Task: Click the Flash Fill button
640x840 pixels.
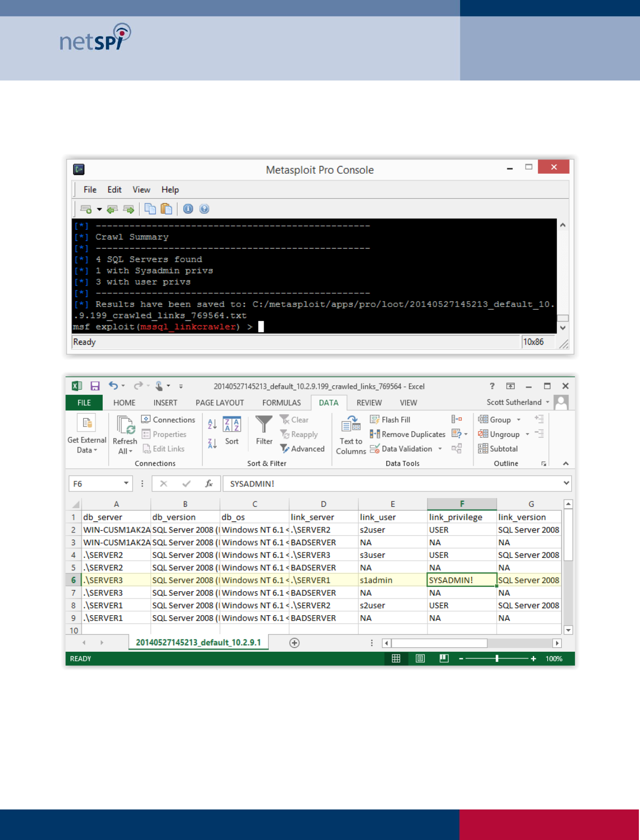Action: [x=390, y=420]
